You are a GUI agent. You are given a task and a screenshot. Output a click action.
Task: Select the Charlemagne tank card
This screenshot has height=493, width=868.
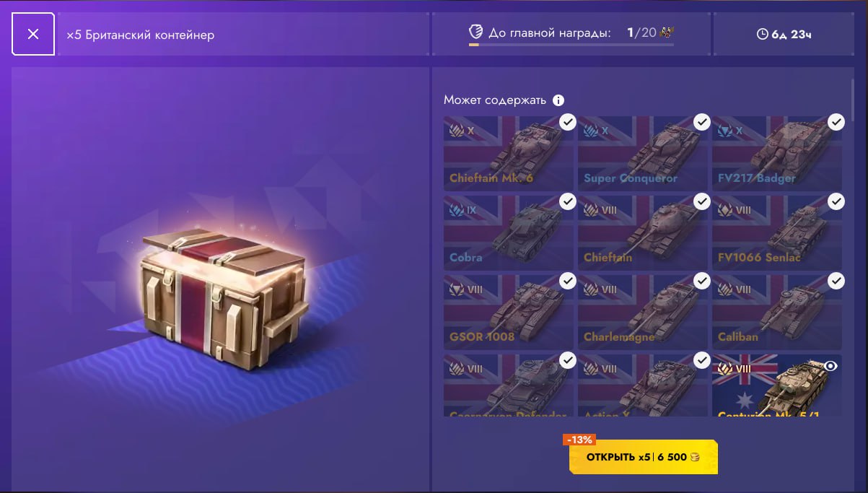pos(643,311)
